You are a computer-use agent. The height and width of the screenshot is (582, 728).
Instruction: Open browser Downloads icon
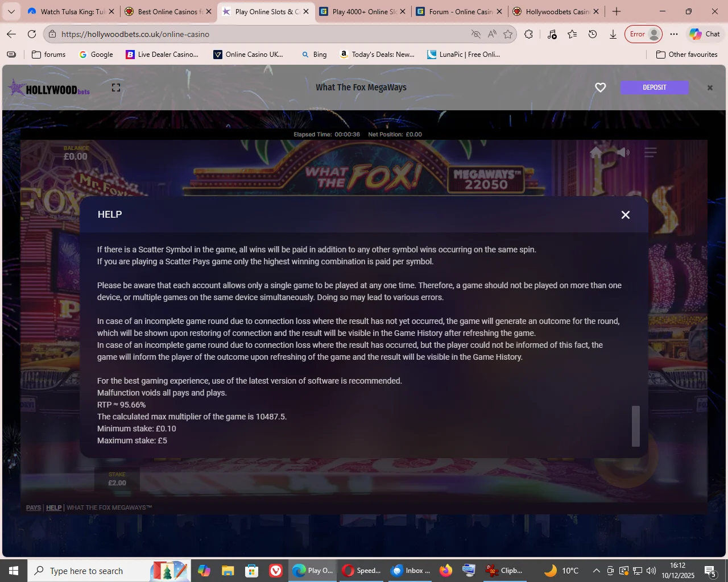click(x=613, y=34)
